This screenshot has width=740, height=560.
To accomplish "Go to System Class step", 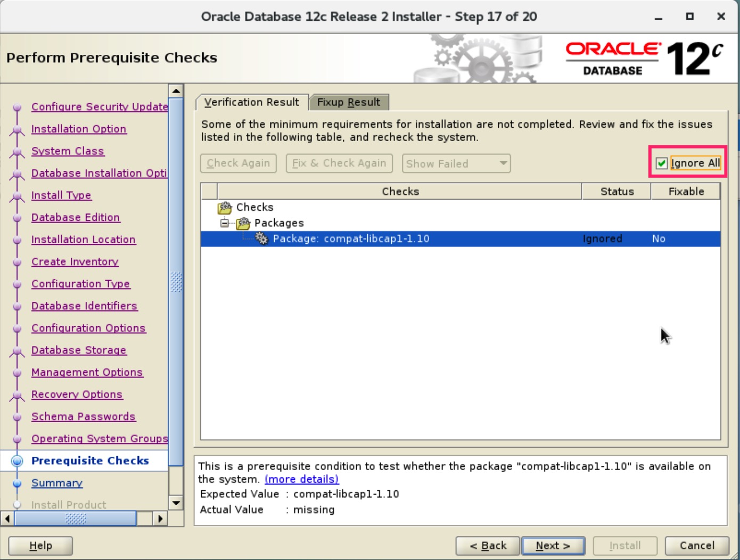I will [68, 152].
